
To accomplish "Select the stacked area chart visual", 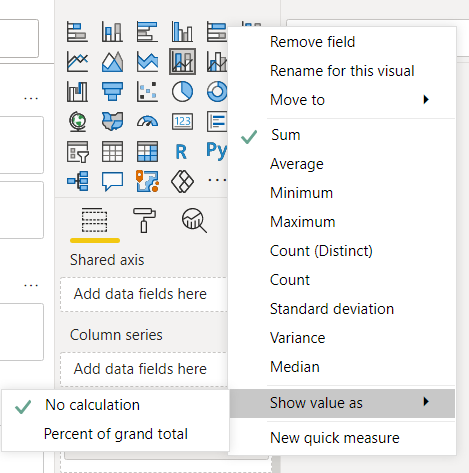I will tap(147, 62).
